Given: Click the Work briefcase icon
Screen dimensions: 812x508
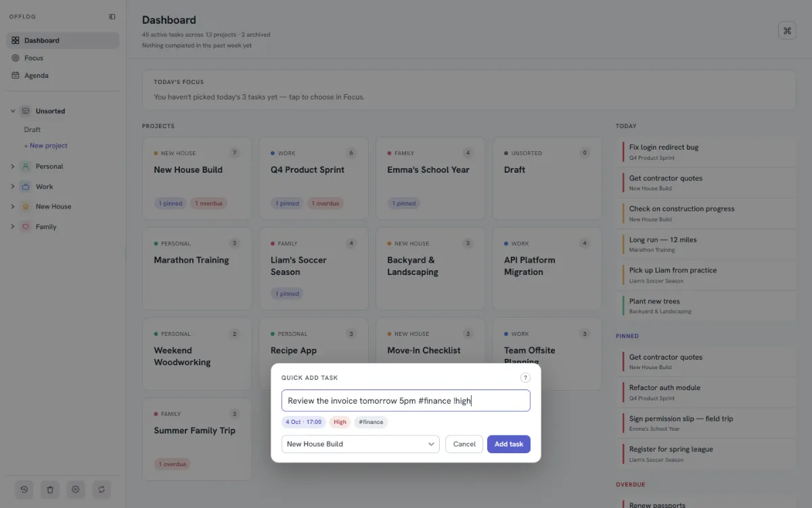Looking at the screenshot, I should pyautogui.click(x=25, y=187).
